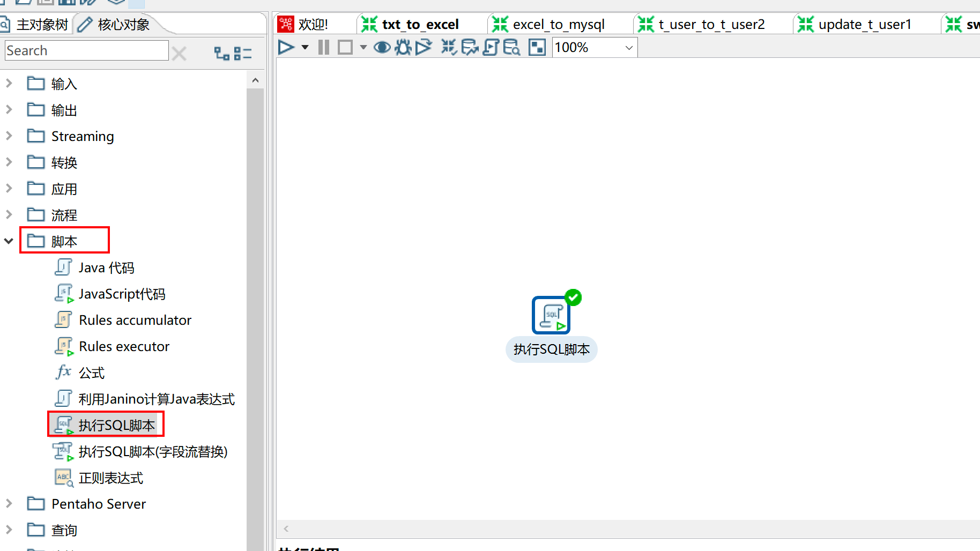980x551 pixels.
Task: Expand the 查询 folder
Action: click(x=9, y=530)
